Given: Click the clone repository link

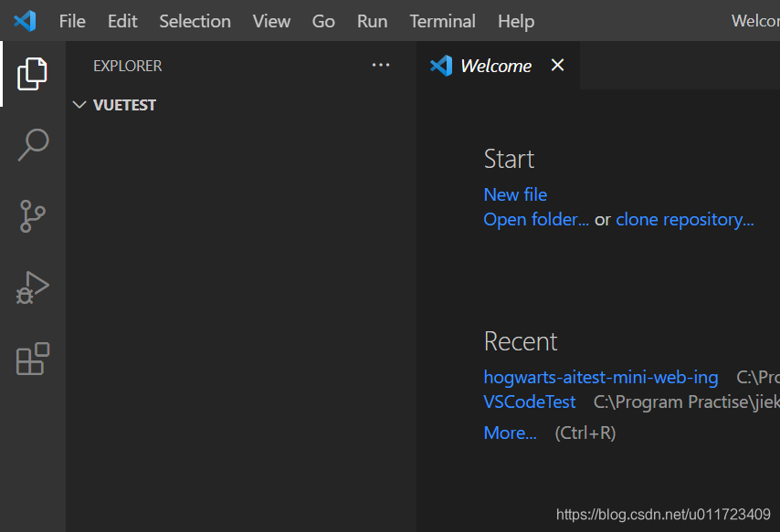Looking at the screenshot, I should pyautogui.click(x=685, y=220).
